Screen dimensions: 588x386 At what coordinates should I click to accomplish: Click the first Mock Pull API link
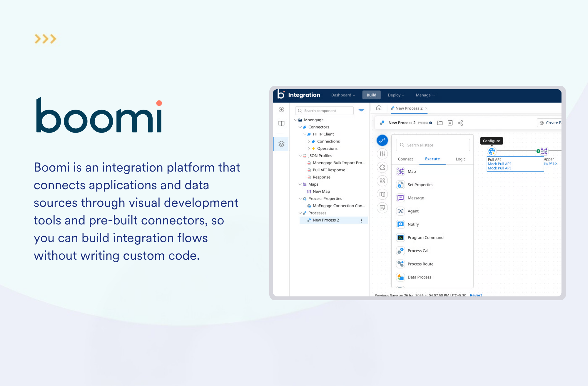tap(499, 164)
